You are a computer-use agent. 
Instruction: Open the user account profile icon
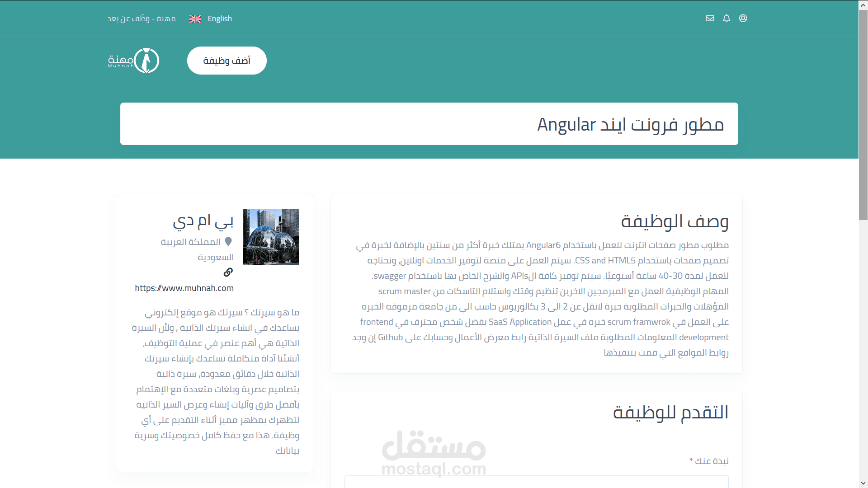tap(743, 19)
